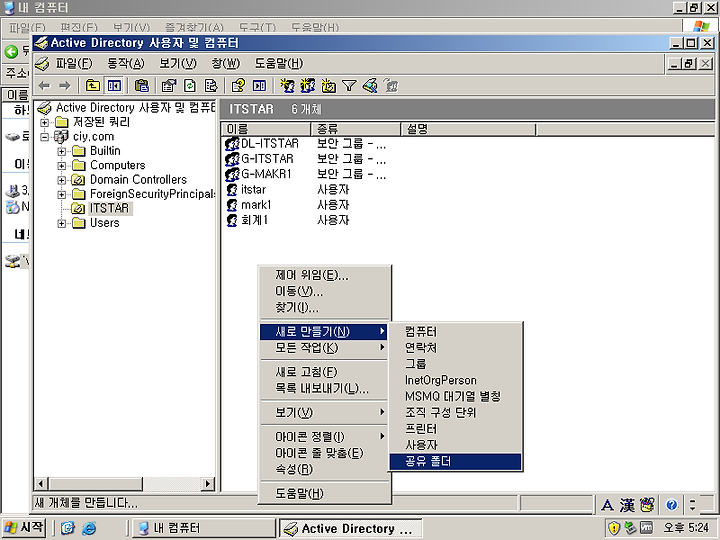This screenshot has height=540, width=720.
Task: Click the Back arrow toolbar icon
Action: 45,86
